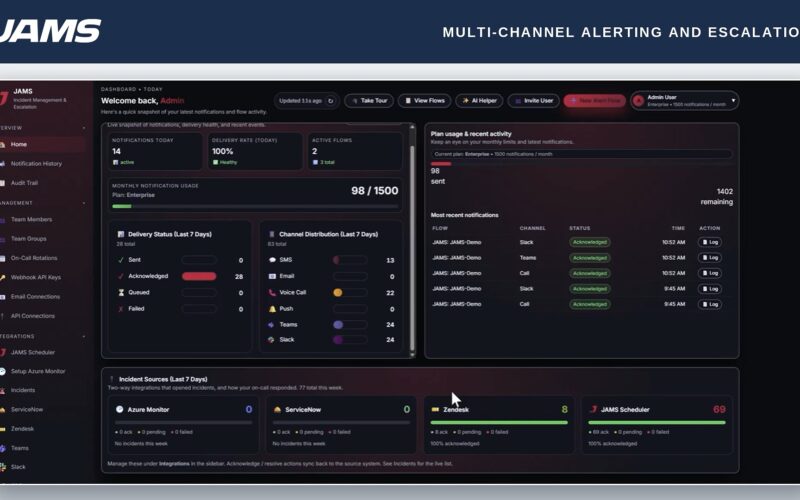Click the ServiceNow source card icon
Screen dimensions: 800x500
pyautogui.click(x=277, y=409)
